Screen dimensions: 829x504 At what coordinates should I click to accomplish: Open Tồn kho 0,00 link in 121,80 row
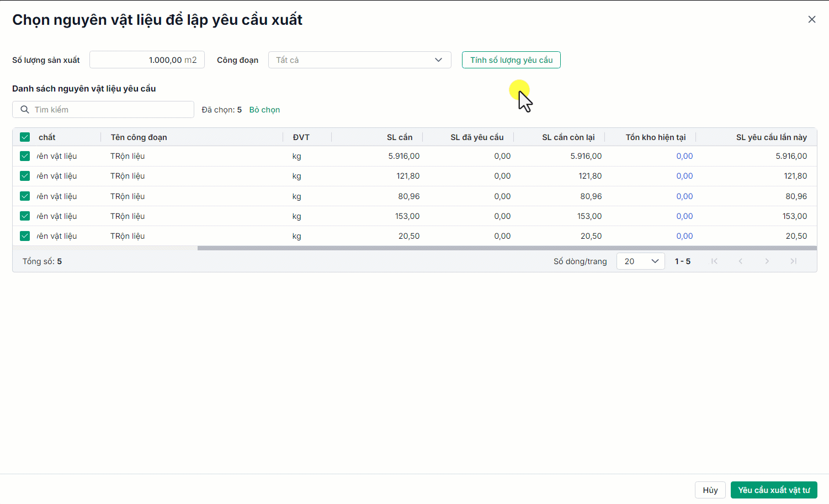(684, 176)
